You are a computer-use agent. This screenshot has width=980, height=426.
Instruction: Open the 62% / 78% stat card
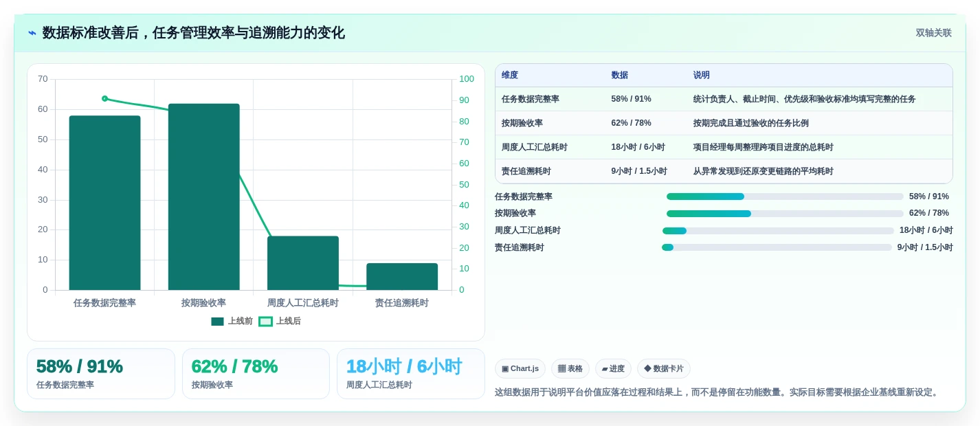click(256, 374)
